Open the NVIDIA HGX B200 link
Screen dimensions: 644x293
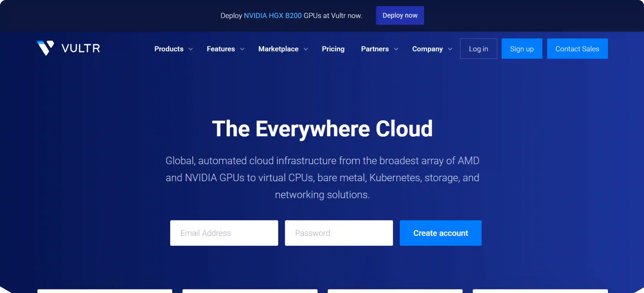(272, 15)
